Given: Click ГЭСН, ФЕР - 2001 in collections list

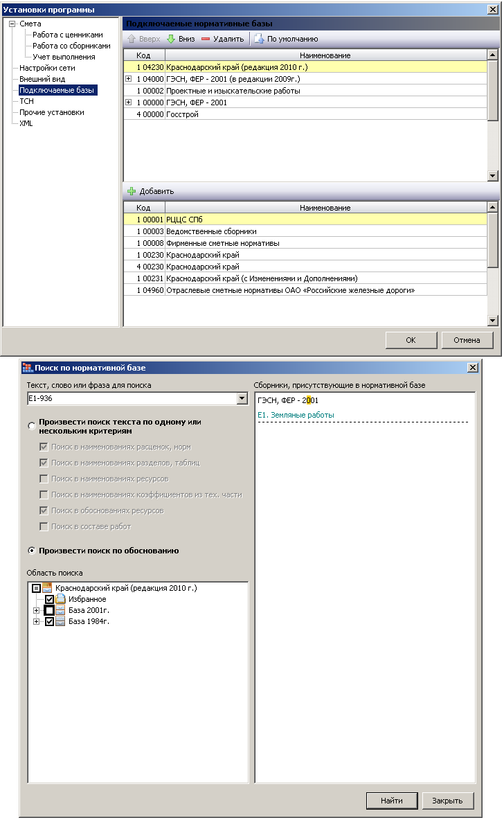Looking at the screenshot, I should 288,400.
